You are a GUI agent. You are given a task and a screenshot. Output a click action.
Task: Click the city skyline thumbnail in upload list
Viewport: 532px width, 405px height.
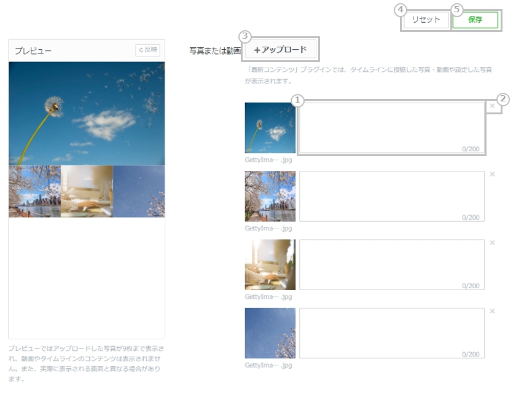click(270, 196)
